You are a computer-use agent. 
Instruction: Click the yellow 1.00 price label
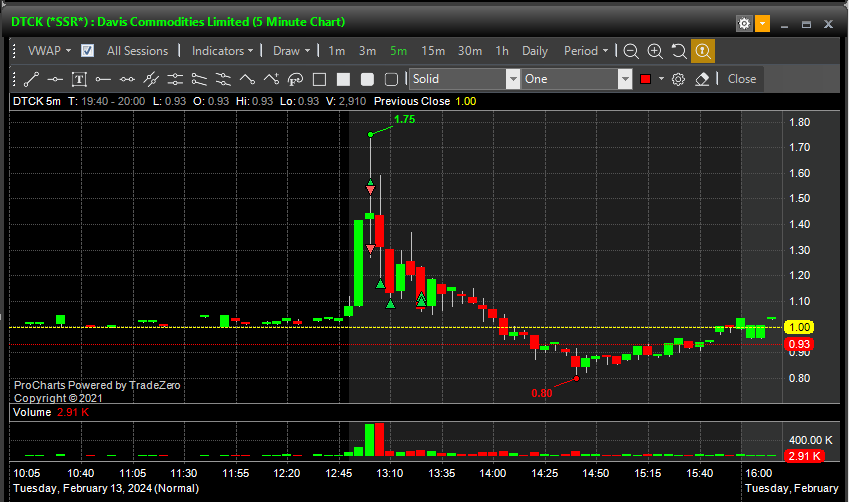click(x=799, y=327)
